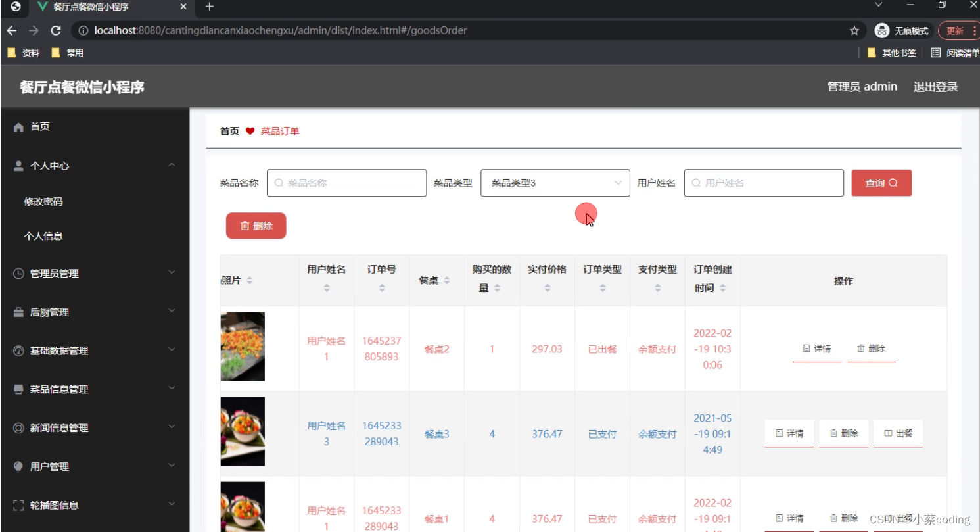Image resolution: width=980 pixels, height=532 pixels.
Task: Bookmark this page with the star icon
Action: (854, 30)
